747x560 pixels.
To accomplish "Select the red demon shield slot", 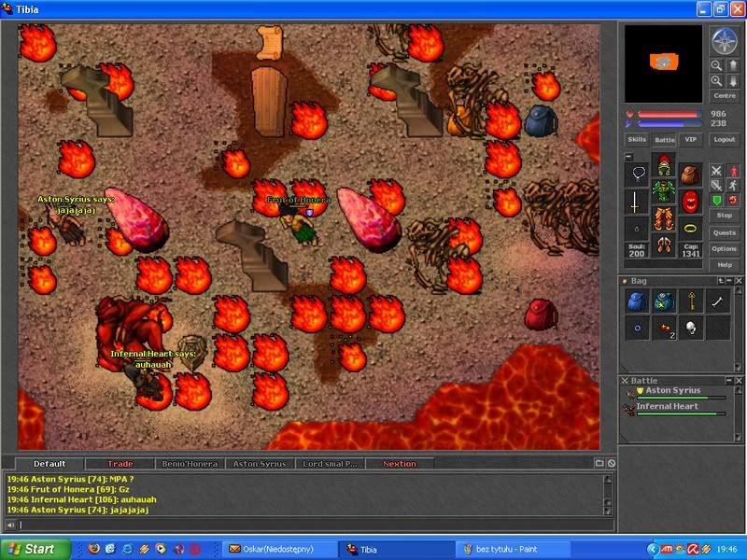I will click(x=690, y=201).
